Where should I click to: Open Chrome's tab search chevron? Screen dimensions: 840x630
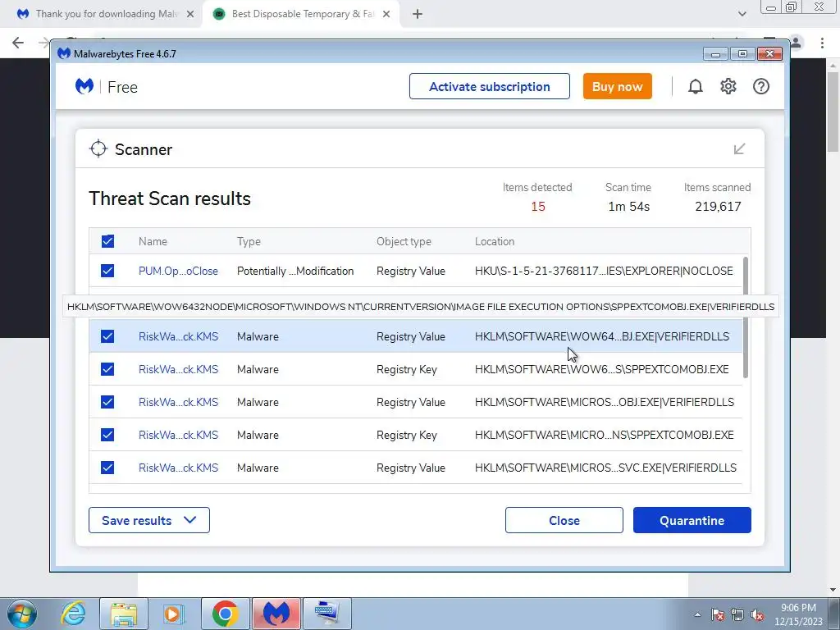742,15
